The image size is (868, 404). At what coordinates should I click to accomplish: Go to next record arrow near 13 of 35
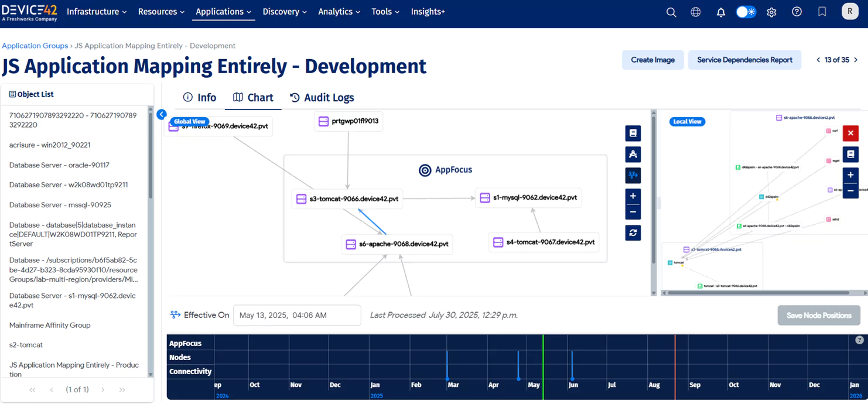tap(856, 60)
